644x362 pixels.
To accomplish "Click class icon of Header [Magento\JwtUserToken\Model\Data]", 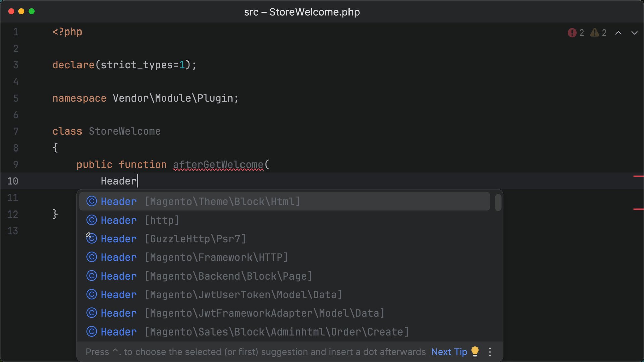I will (91, 294).
